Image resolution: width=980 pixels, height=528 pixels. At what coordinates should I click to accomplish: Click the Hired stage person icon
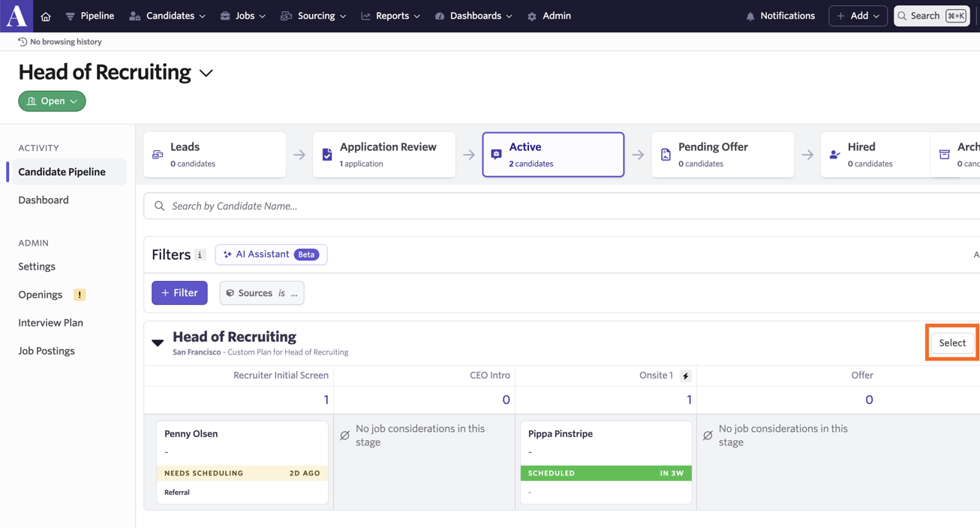(x=835, y=155)
